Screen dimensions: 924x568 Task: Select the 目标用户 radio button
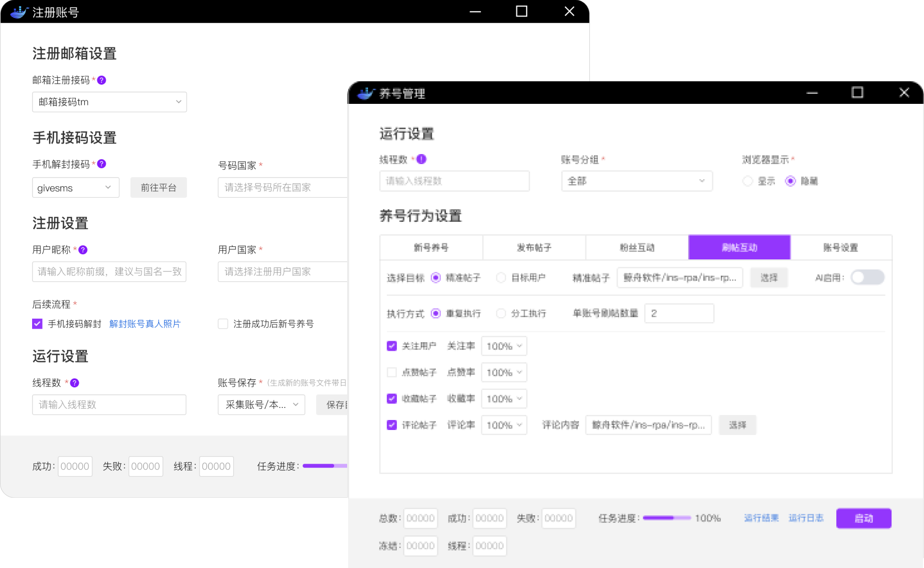pyautogui.click(x=501, y=278)
